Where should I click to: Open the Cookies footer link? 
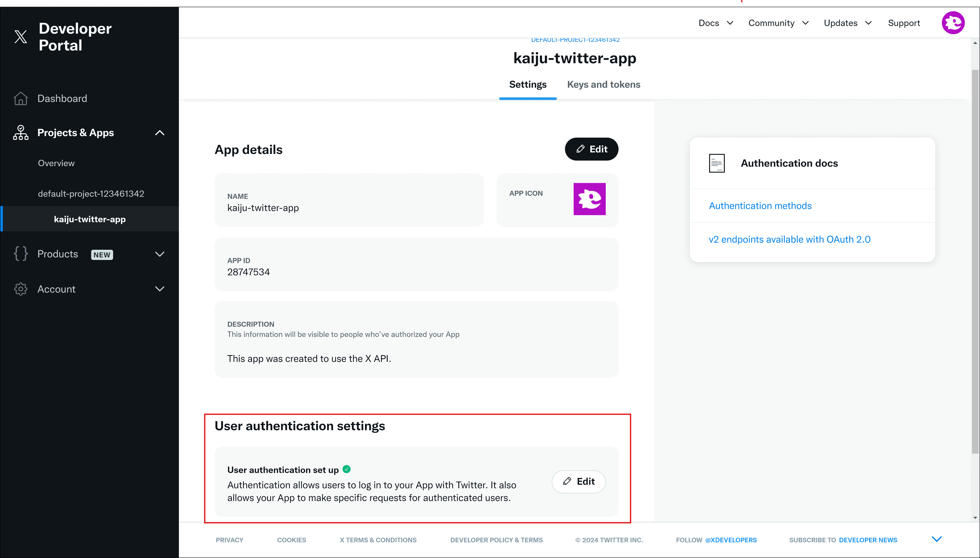(x=291, y=540)
